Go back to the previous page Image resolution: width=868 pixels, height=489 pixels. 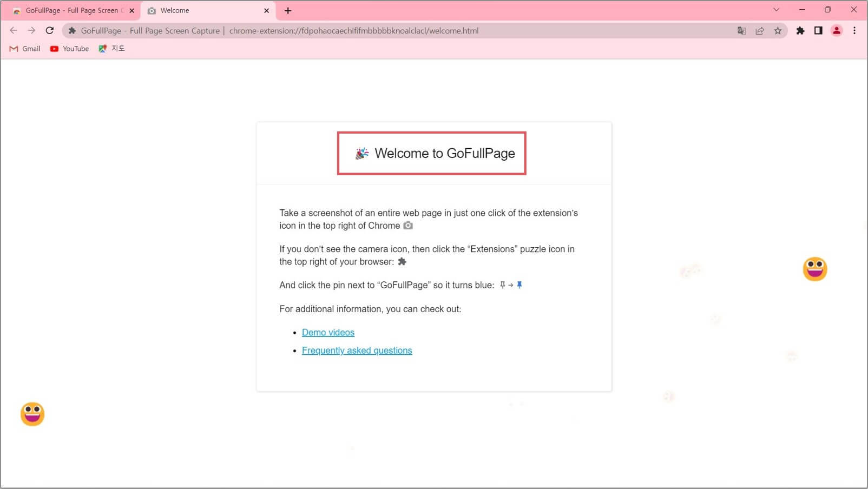[x=14, y=31]
